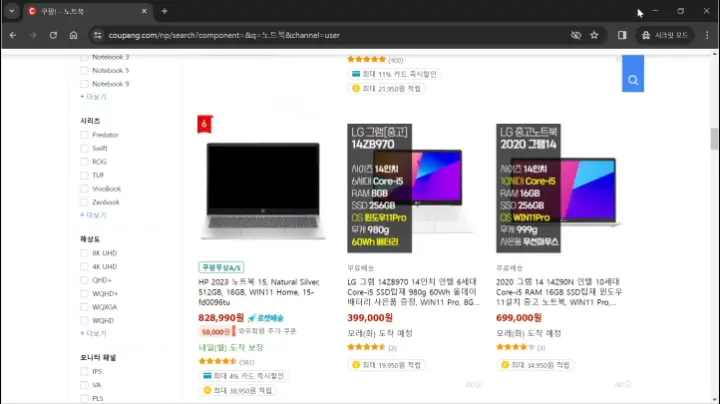Screen dimensions: 720x404
Task: Click the browser forward arrow
Action: click(33, 35)
